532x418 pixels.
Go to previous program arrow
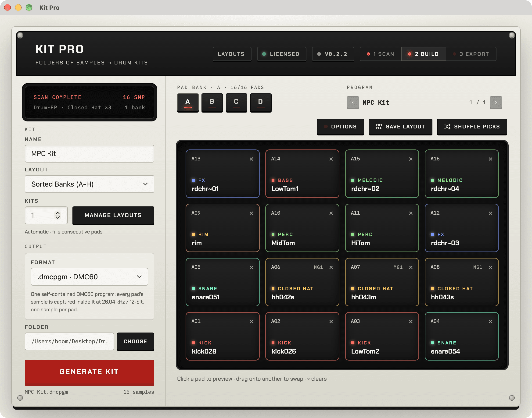tap(353, 103)
